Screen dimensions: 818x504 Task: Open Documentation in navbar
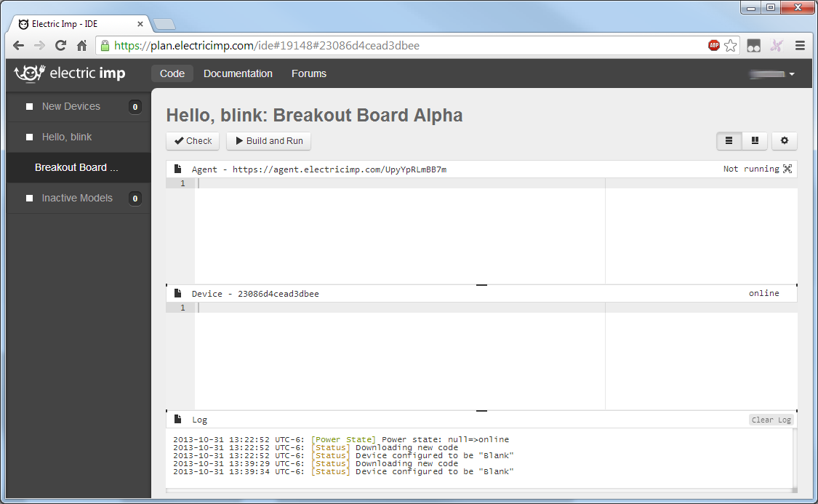(x=238, y=73)
